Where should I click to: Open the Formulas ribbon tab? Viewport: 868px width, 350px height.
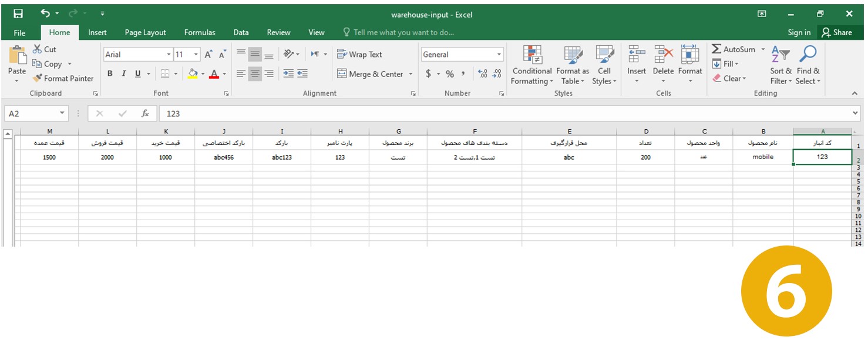(200, 32)
